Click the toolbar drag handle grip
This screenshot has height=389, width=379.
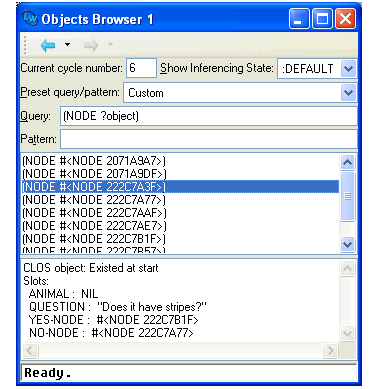(x=25, y=45)
